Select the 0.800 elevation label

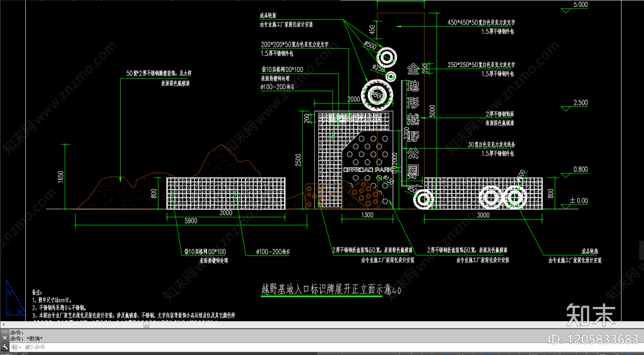pos(580,169)
